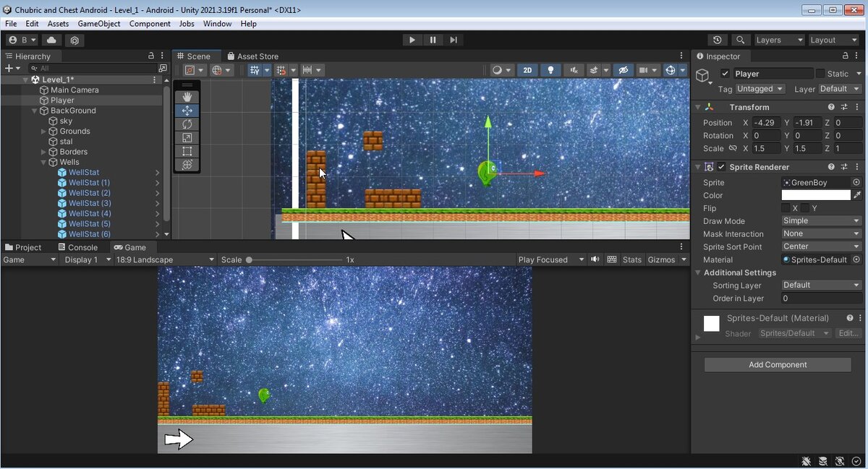
Task: Open Draw Mode Simple dropdown
Action: pos(821,221)
